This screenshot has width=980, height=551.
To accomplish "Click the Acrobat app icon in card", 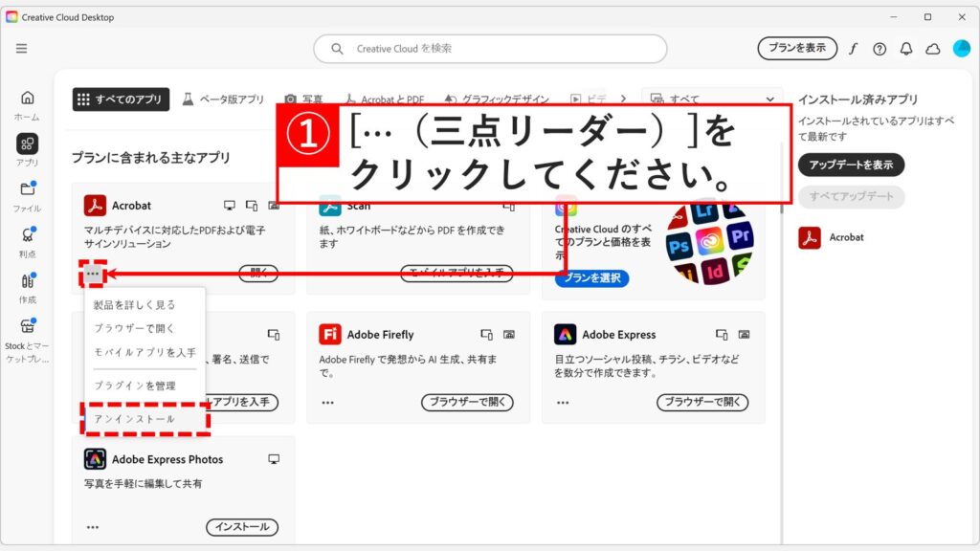I will (x=95, y=205).
